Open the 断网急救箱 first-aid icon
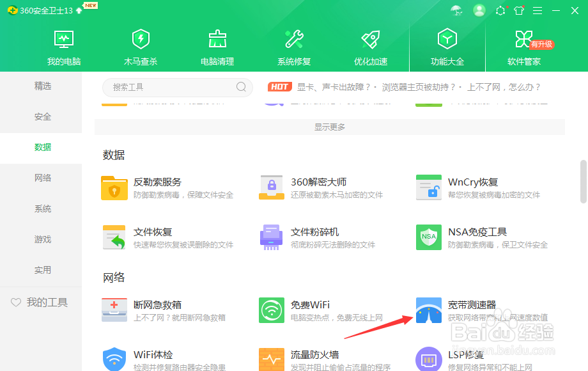The image size is (588, 371). point(114,310)
